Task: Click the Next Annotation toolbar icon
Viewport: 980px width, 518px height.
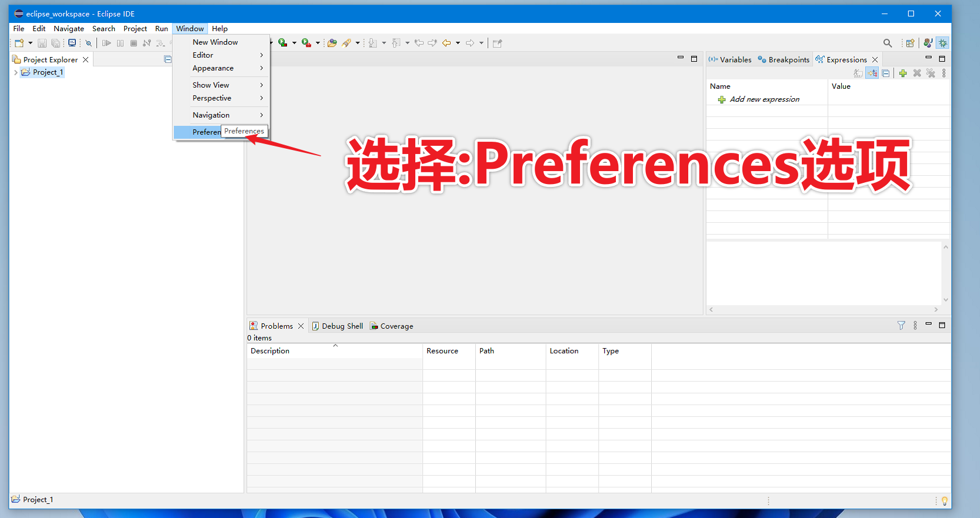Action: pyautogui.click(x=372, y=43)
